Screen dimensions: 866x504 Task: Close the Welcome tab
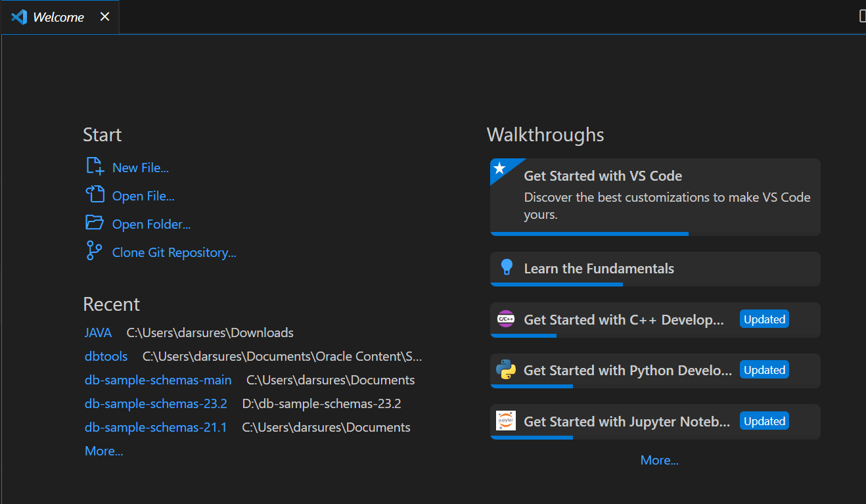coord(104,16)
